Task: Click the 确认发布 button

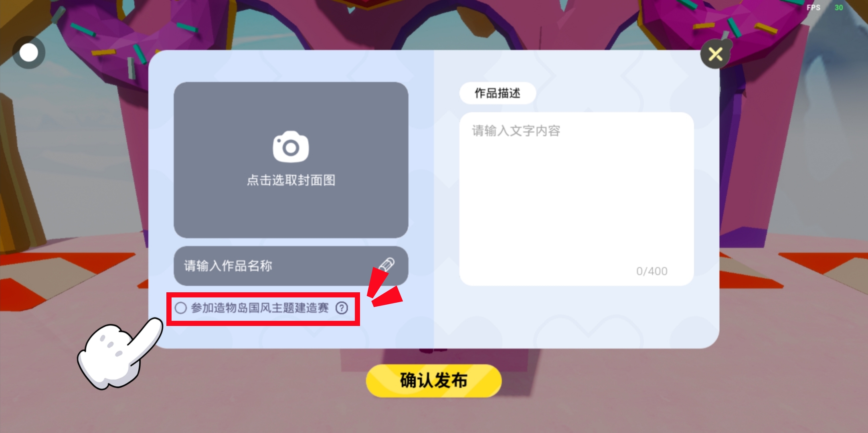Action: click(434, 380)
